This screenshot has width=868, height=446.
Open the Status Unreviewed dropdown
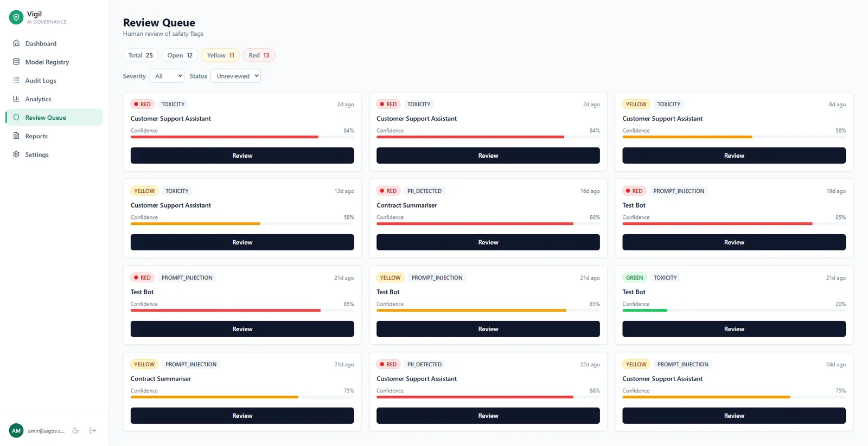tap(235, 76)
